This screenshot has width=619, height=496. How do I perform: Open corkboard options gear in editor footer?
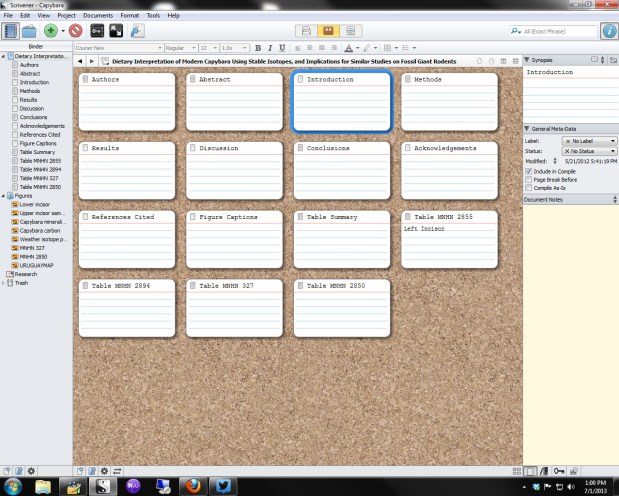coord(104,471)
